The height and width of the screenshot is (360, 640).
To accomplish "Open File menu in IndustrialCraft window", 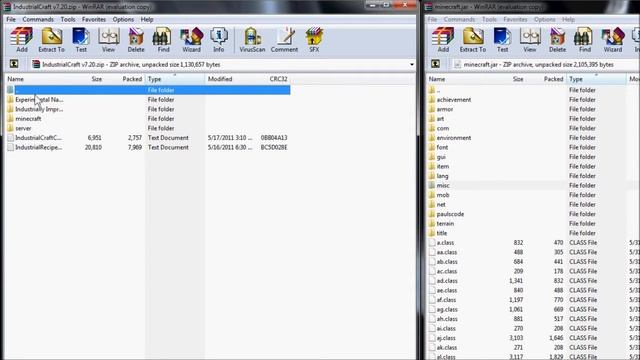I will click(11, 19).
